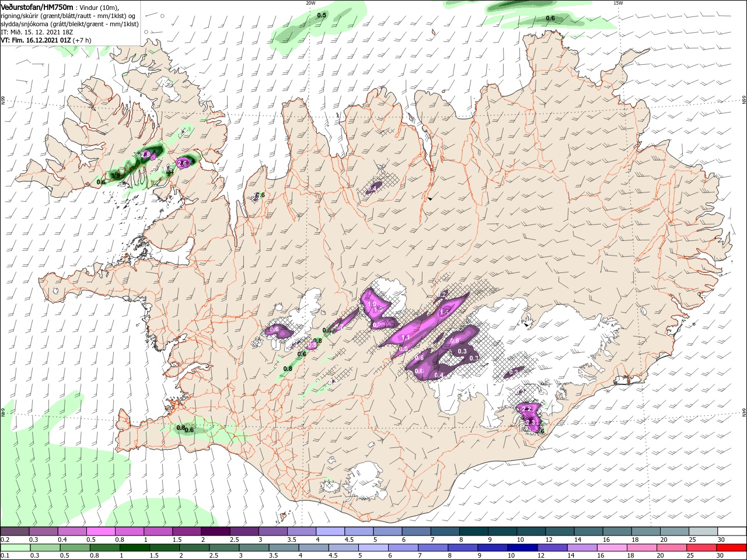Click the "20W" longitude label on the top edge
Viewport: 747px width, 560px height.
[310, 3]
